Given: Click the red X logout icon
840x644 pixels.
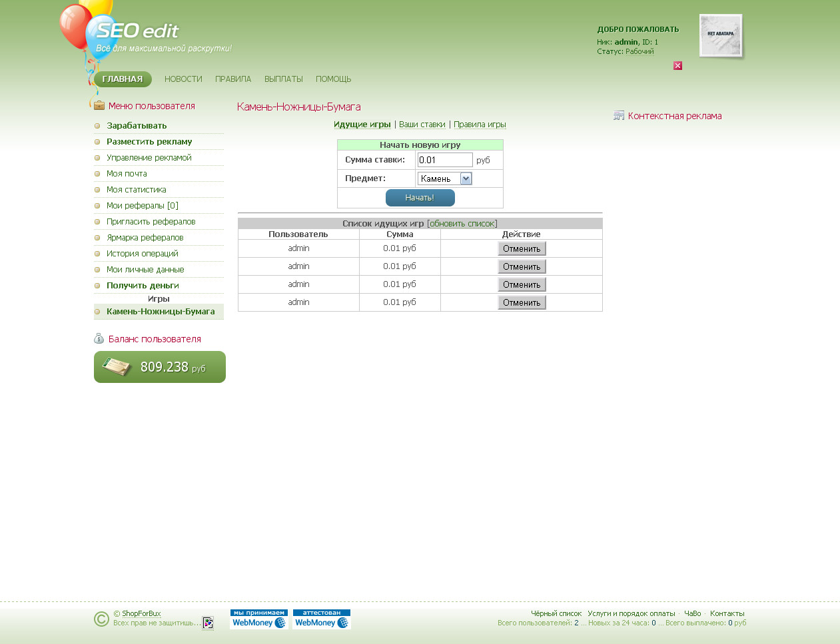Looking at the screenshot, I should pos(677,65).
